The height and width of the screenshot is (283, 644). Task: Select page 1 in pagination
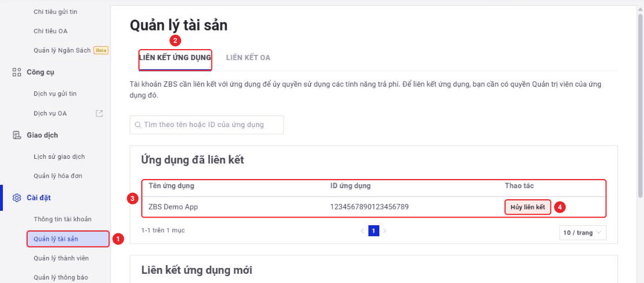click(x=374, y=231)
